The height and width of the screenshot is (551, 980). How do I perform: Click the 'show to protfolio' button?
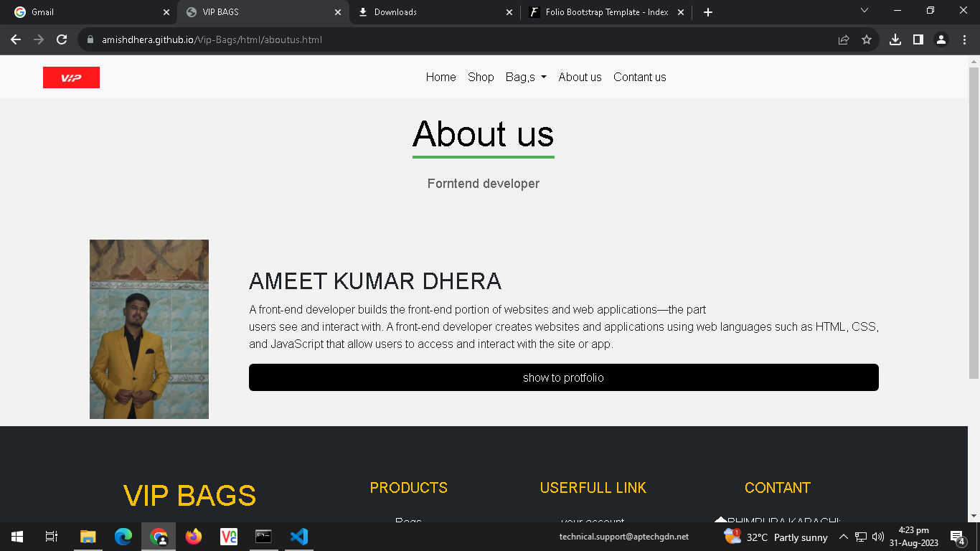pyautogui.click(x=563, y=377)
